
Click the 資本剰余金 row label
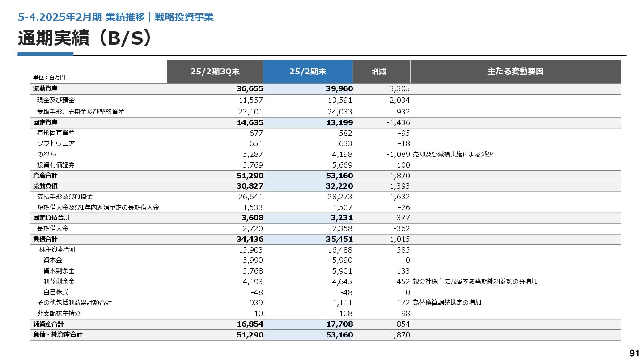59,271
